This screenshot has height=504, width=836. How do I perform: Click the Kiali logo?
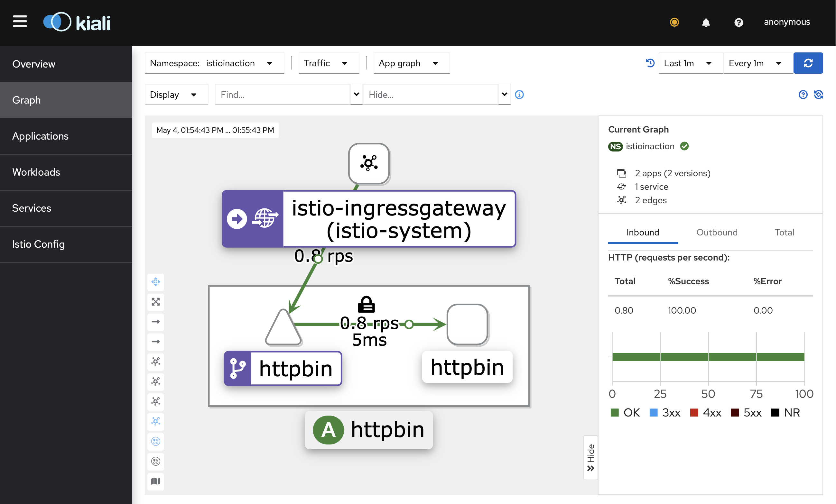coord(77,22)
